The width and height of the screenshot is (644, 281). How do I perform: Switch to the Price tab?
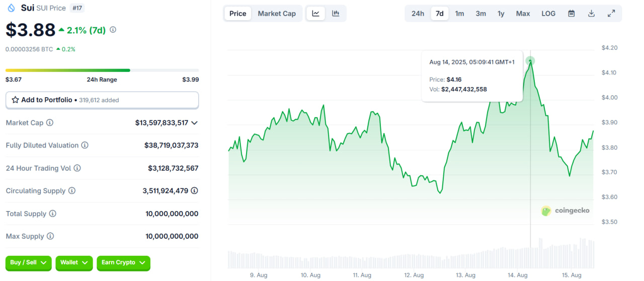coord(237,14)
